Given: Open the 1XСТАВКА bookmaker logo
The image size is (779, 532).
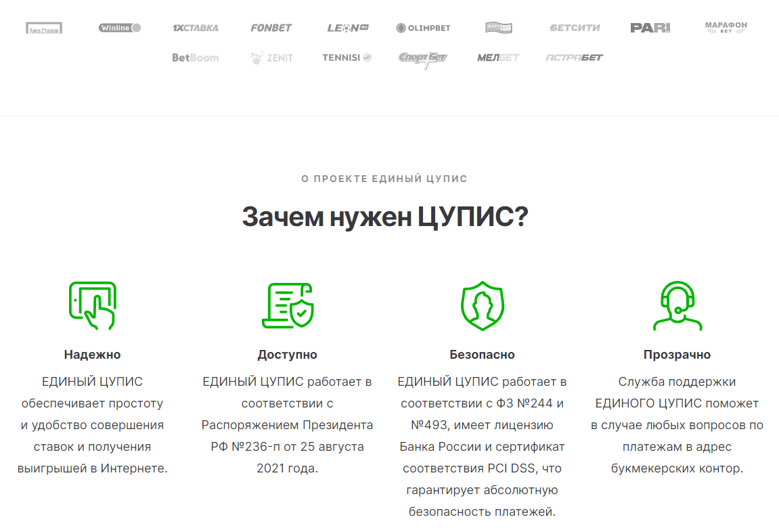Looking at the screenshot, I should [195, 28].
